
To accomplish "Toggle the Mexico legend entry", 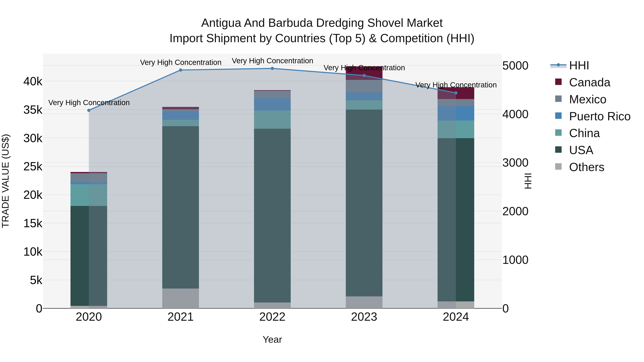I will [580, 99].
